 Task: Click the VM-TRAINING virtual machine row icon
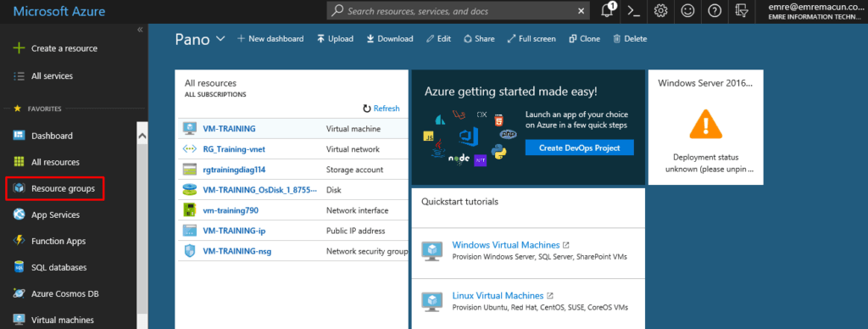pos(190,129)
